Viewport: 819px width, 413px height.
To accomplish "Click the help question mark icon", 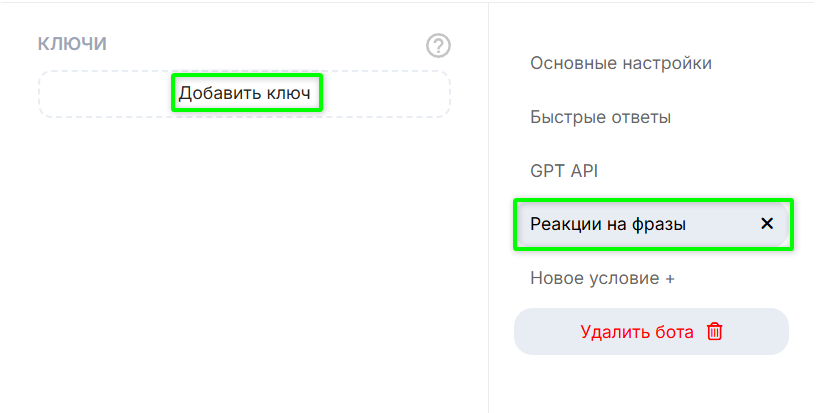I will tap(438, 45).
